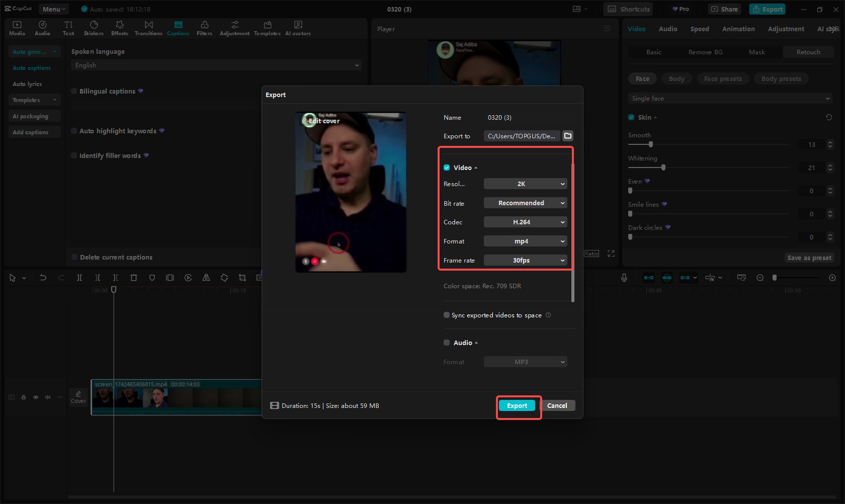Click the folder icon beside Export to path
The height and width of the screenshot is (504, 845).
pyautogui.click(x=568, y=136)
